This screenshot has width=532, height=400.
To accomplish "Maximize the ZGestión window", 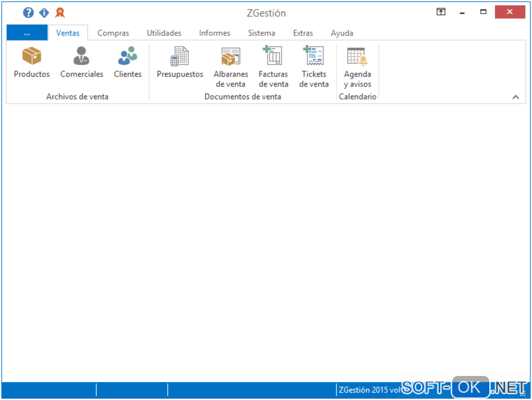I will pyautogui.click(x=483, y=12).
